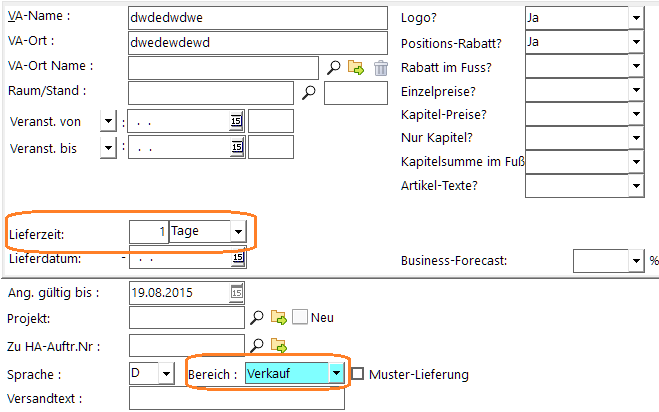The image size is (659, 412).
Task: Enable the Muster-Lieferung checkbox
Action: (x=358, y=374)
